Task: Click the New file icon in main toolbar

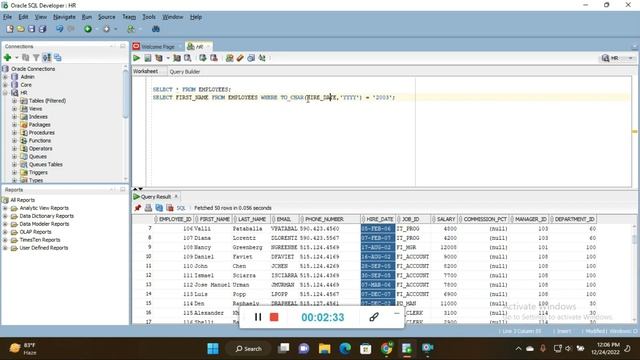Action: (x=9, y=29)
